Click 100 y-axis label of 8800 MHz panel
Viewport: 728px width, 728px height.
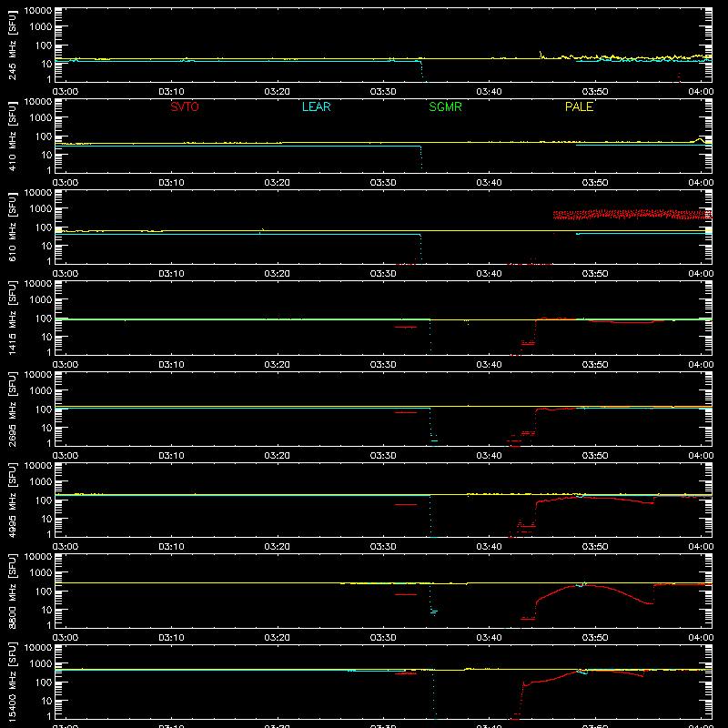pos(44,591)
